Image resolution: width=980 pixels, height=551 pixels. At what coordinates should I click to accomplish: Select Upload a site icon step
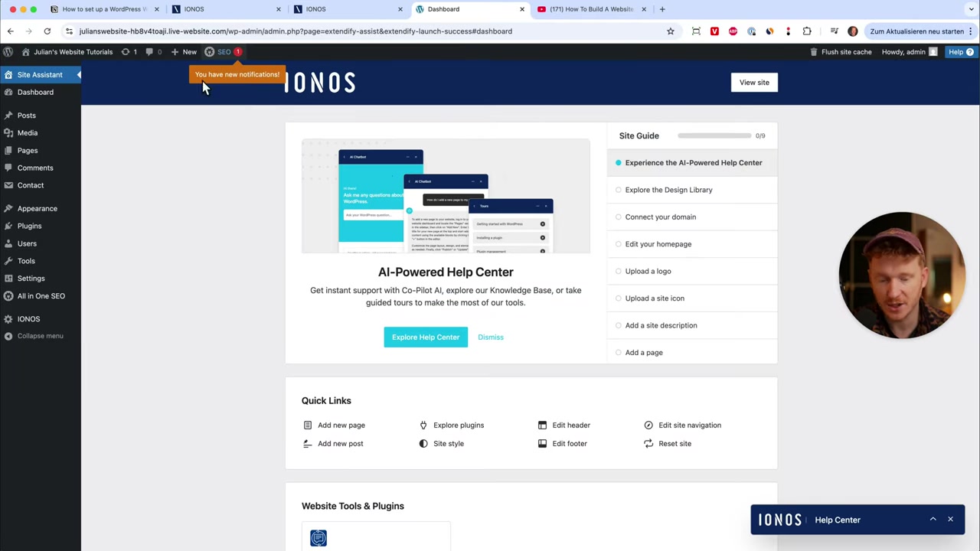692,298
